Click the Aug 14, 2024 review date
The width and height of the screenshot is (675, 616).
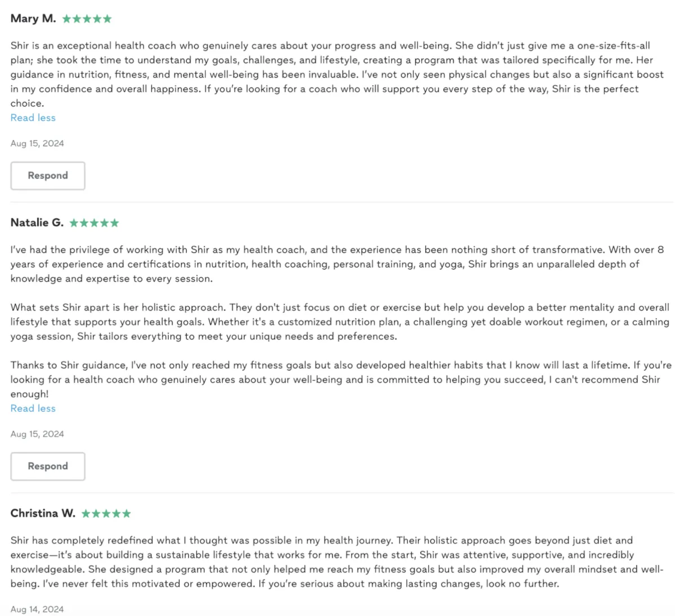coord(37,609)
